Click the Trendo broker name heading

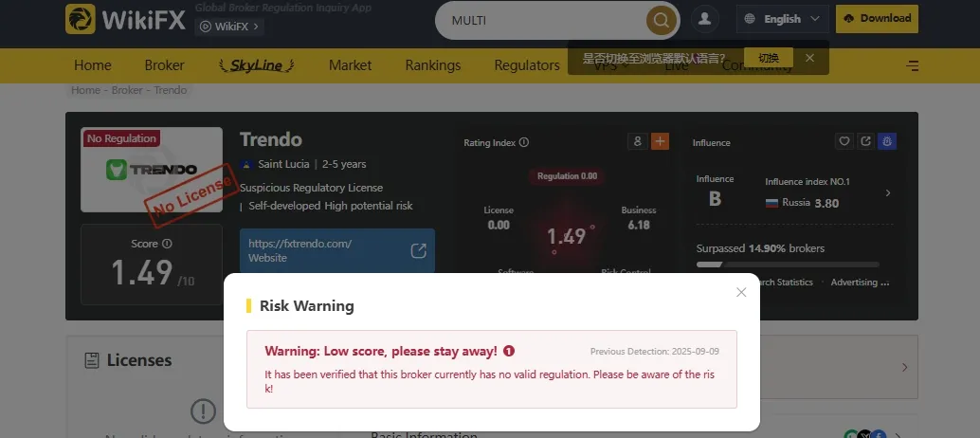[271, 139]
